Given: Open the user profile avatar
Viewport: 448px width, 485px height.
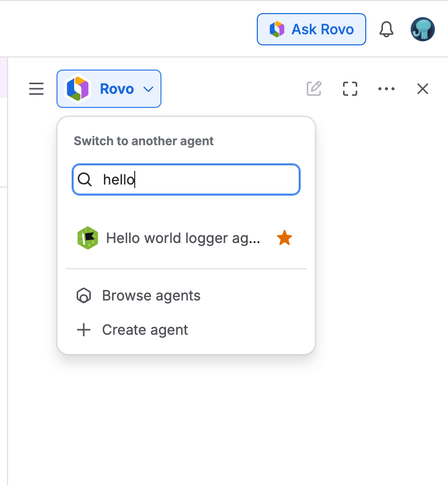Looking at the screenshot, I should (423, 29).
